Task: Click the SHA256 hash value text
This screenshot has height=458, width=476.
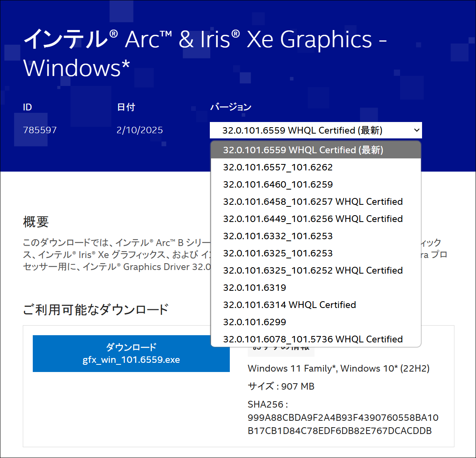Action: (x=343, y=424)
